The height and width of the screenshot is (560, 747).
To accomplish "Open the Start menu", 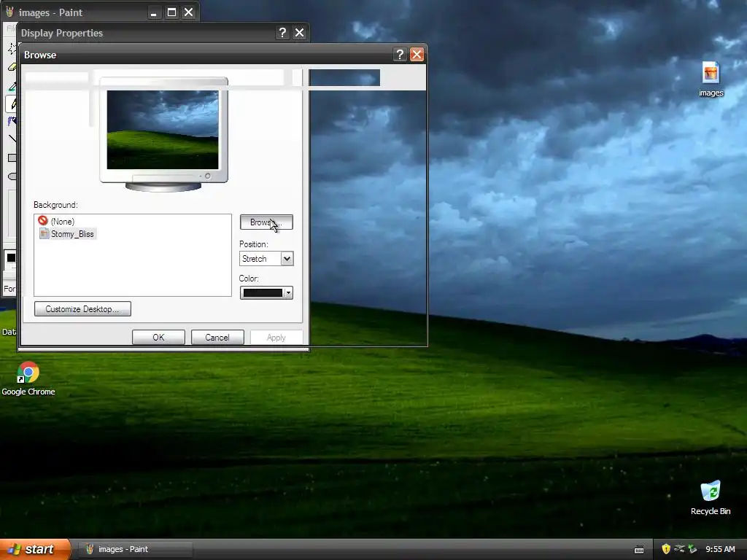I will coord(34,549).
